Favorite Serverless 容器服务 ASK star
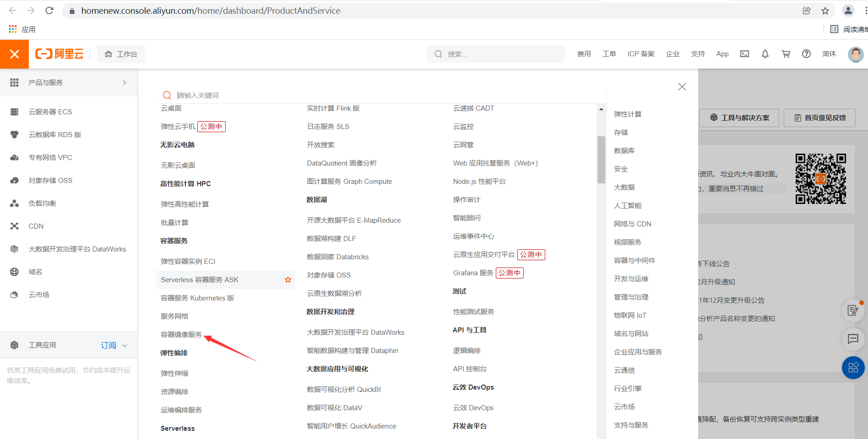 tap(288, 279)
